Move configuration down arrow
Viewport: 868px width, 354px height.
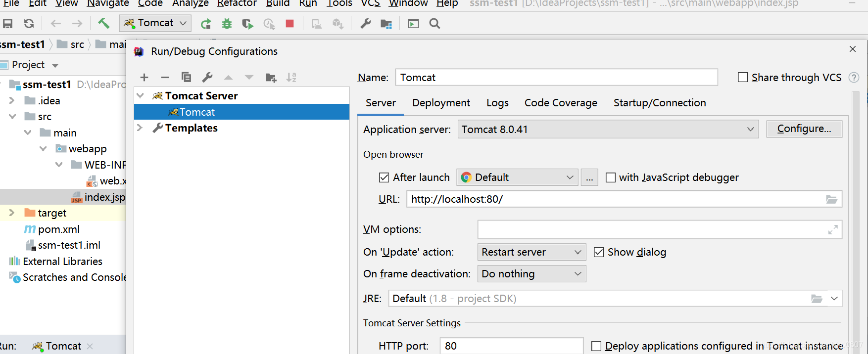click(x=249, y=77)
